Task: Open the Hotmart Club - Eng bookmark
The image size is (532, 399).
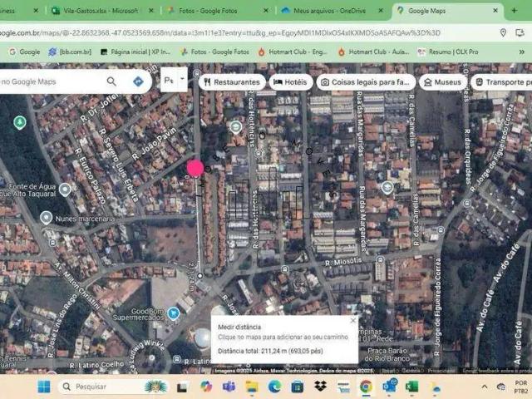Action: (293, 52)
